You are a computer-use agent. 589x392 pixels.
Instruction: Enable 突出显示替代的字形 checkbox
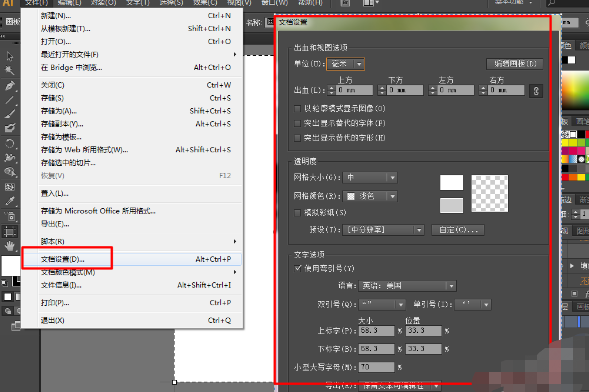point(298,138)
